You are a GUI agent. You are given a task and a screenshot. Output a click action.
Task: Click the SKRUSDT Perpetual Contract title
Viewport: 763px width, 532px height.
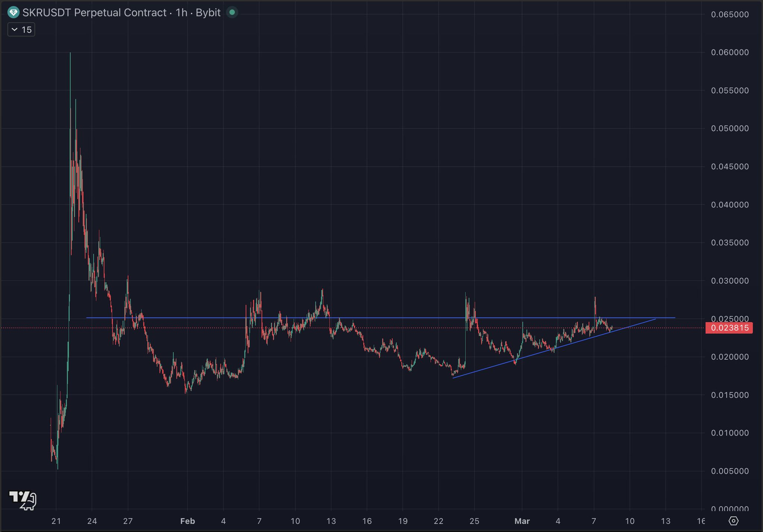[94, 13]
